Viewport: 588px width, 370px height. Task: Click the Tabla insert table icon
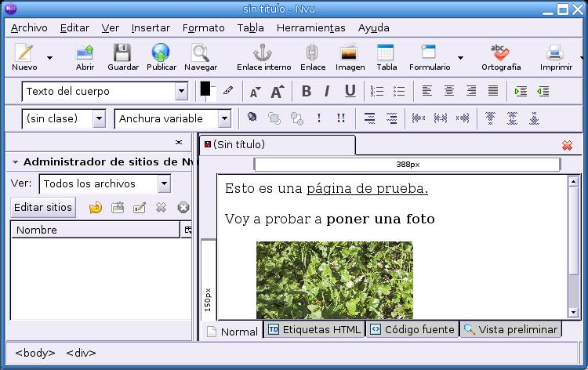tap(386, 53)
